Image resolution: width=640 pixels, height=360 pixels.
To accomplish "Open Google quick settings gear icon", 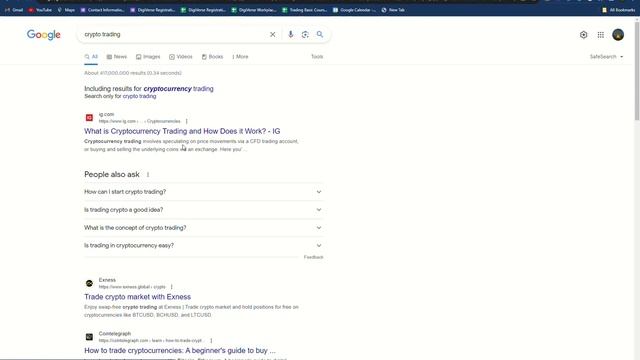I will pos(583,35).
